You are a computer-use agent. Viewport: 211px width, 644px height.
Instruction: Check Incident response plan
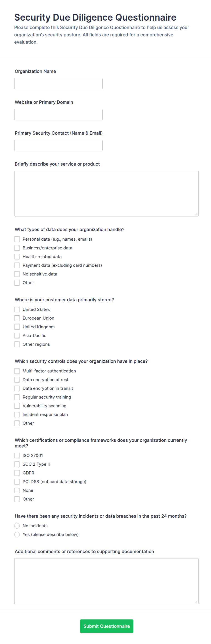tap(17, 414)
